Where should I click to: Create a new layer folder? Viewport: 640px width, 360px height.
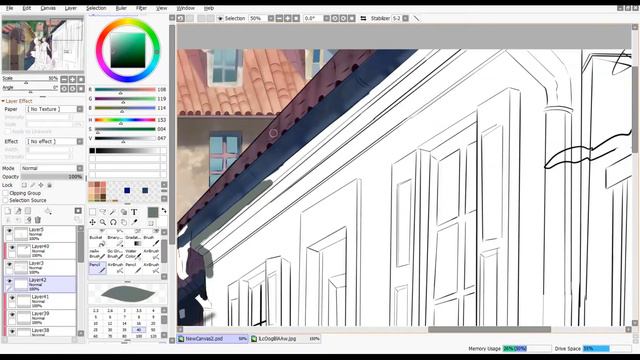(28, 211)
